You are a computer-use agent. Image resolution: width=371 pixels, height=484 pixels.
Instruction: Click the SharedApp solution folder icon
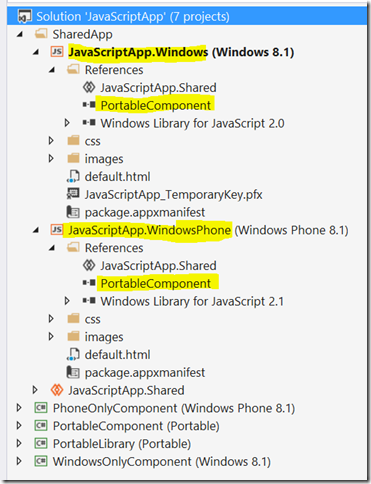click(x=41, y=34)
